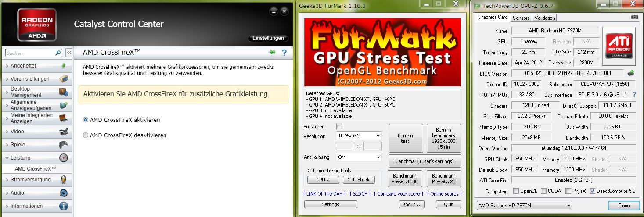Click the Desktop-Management monitor icon
This screenshot has width=644, height=217.
point(64,92)
